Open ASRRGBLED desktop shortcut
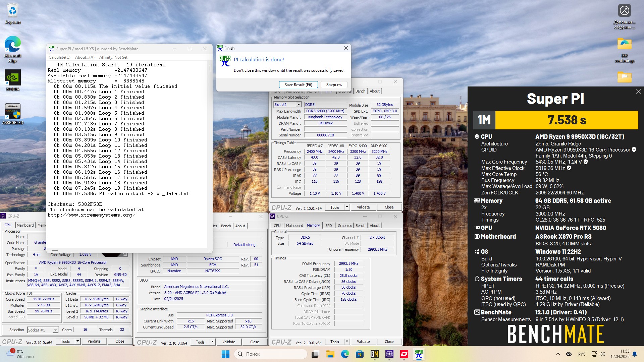This screenshot has width=644, height=362. point(13,114)
